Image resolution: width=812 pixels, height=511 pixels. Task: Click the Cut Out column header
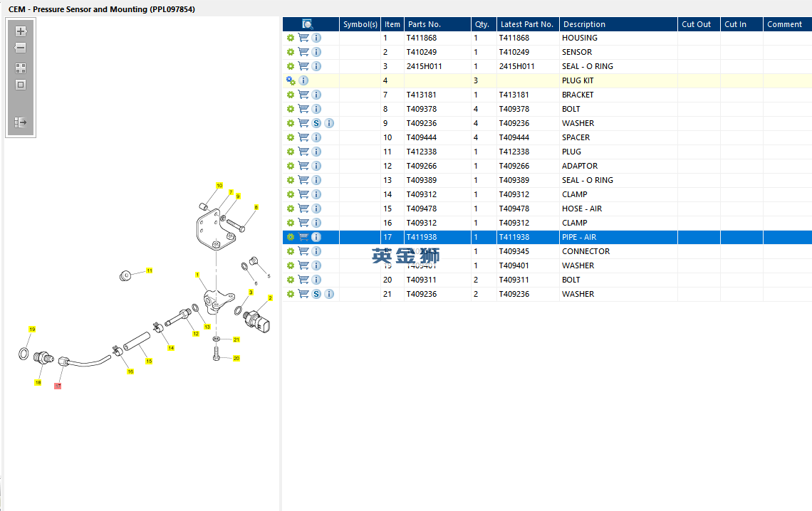point(699,24)
